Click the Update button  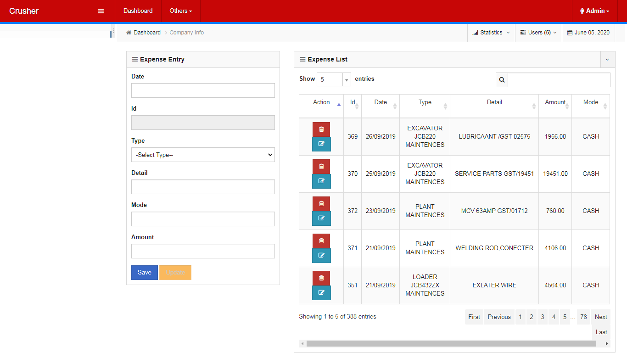[175, 273]
